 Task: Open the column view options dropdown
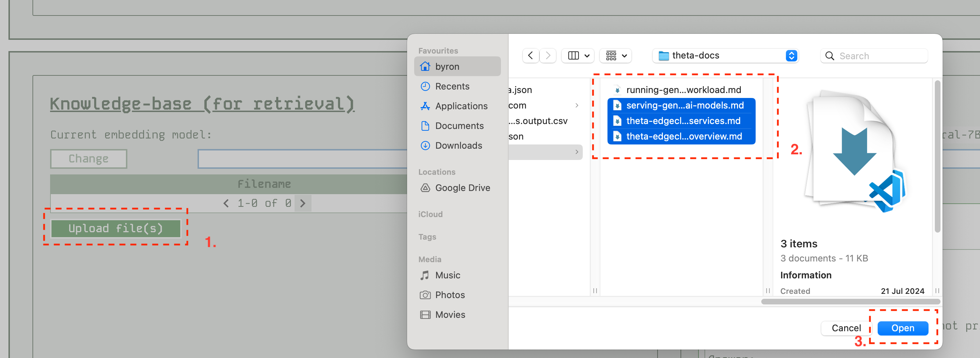click(x=577, y=55)
